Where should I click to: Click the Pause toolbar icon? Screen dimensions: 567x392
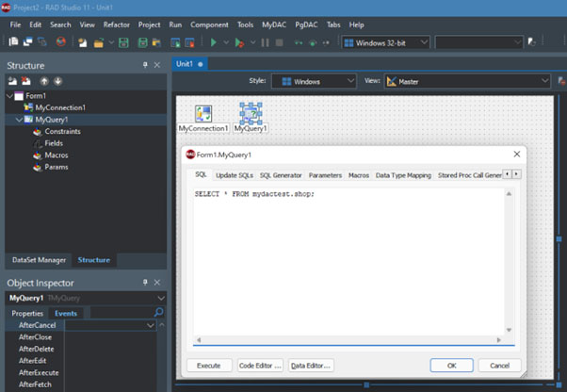265,42
